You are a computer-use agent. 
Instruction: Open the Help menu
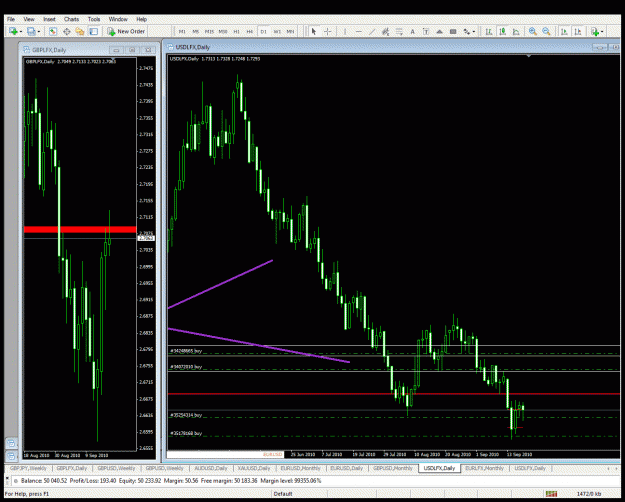pyautogui.click(x=142, y=19)
